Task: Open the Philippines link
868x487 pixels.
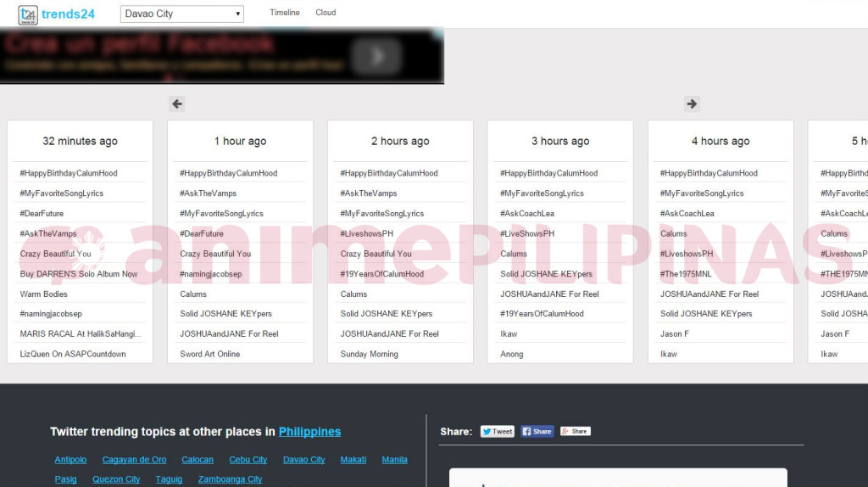Action: 309,432
